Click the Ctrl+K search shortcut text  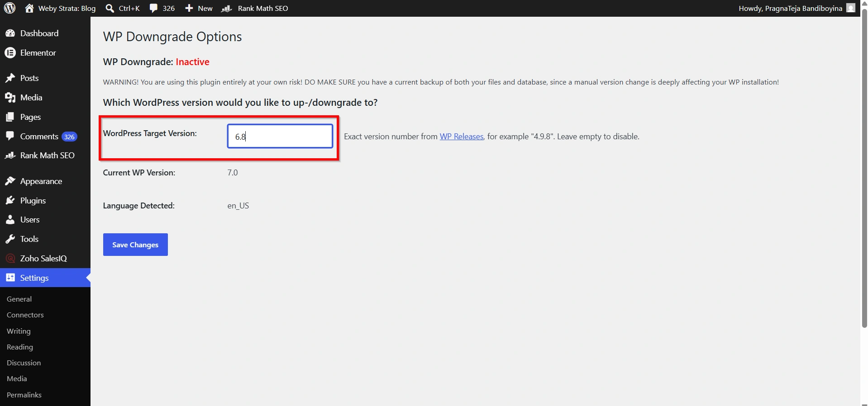click(129, 8)
